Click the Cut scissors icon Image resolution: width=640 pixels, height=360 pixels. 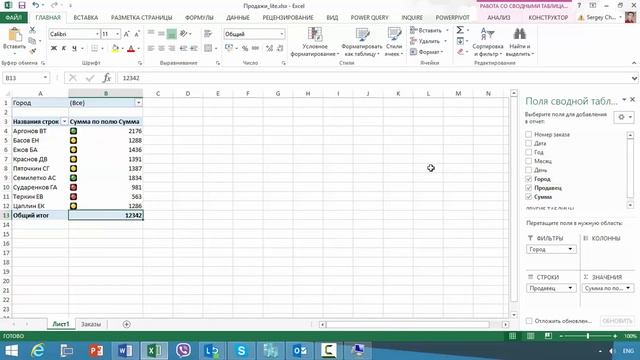[32, 30]
